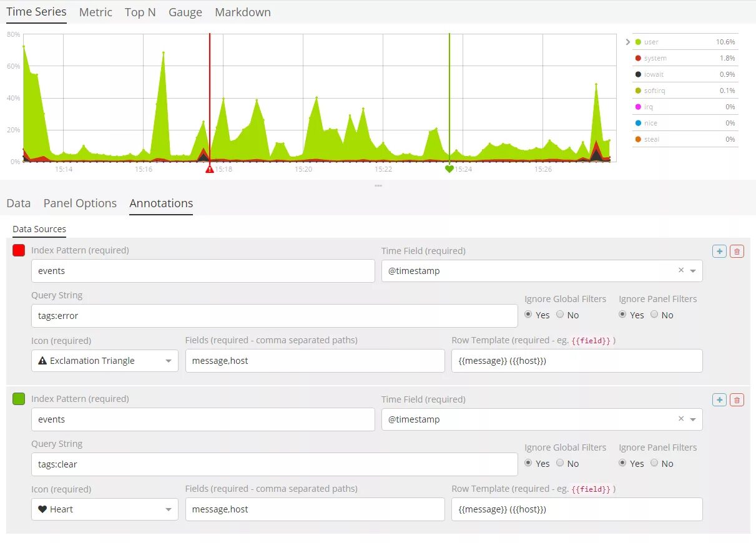This screenshot has width=756, height=543.
Task: Switch to the Time Series tab
Action: [x=36, y=12]
